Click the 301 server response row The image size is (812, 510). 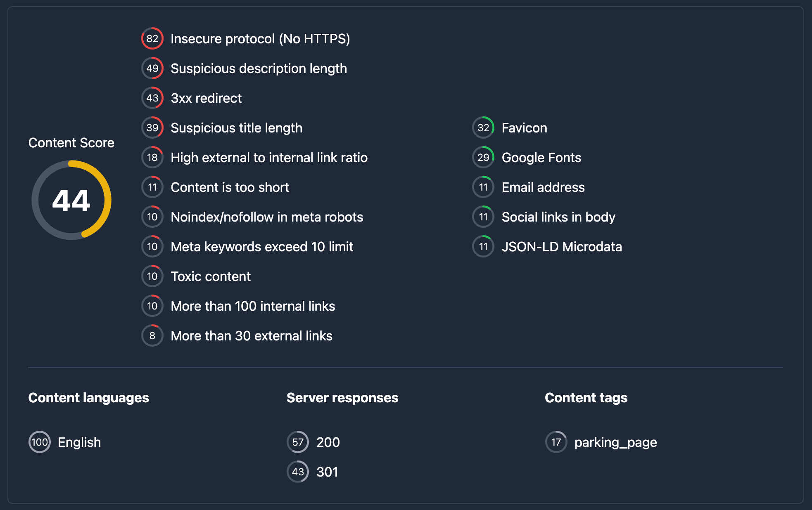click(327, 472)
